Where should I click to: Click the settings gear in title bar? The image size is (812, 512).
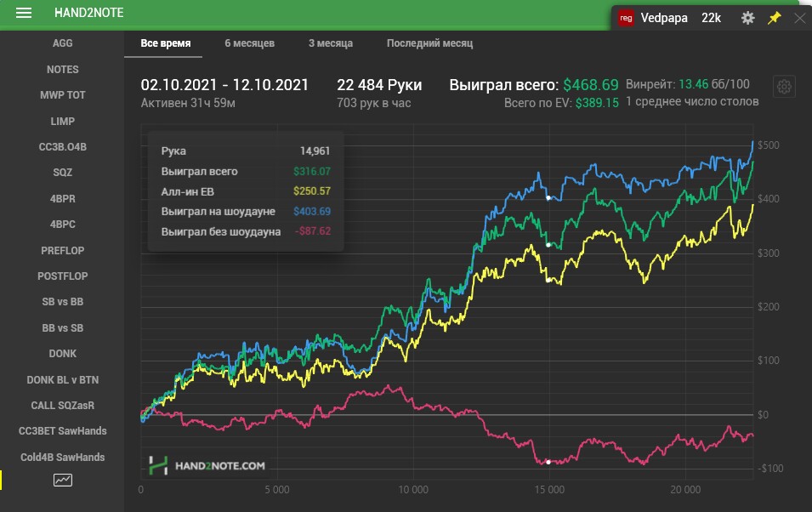coord(747,18)
